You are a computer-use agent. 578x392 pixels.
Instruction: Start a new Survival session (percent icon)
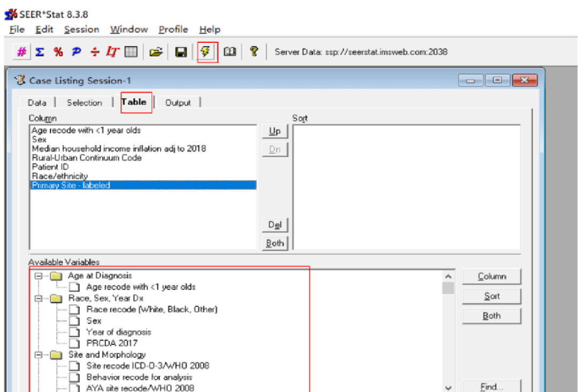click(x=58, y=52)
